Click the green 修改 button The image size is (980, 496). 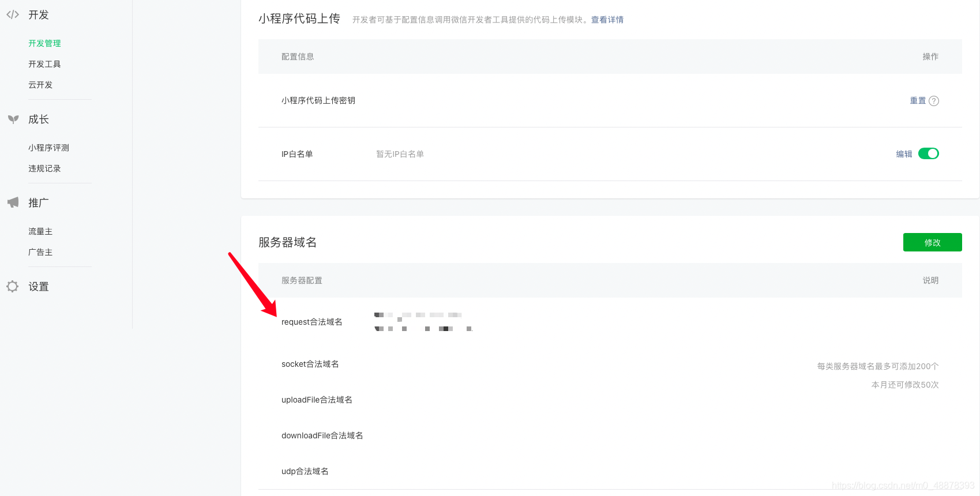[933, 242]
